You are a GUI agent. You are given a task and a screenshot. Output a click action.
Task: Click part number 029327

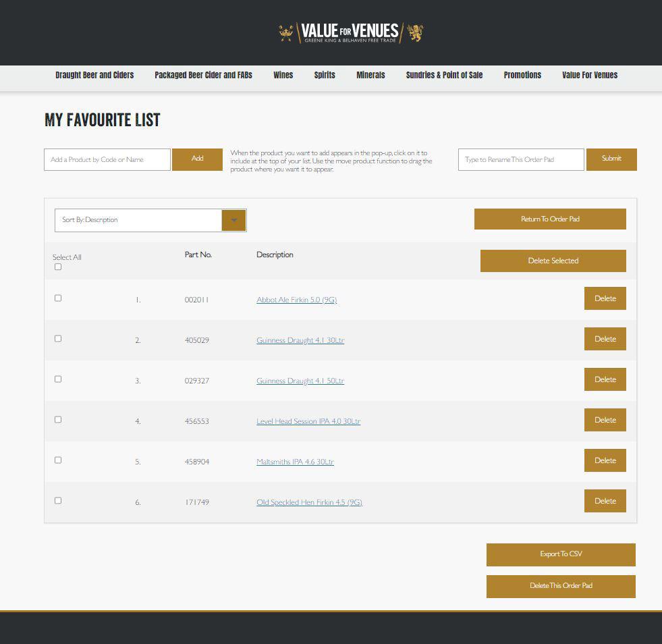tap(197, 381)
